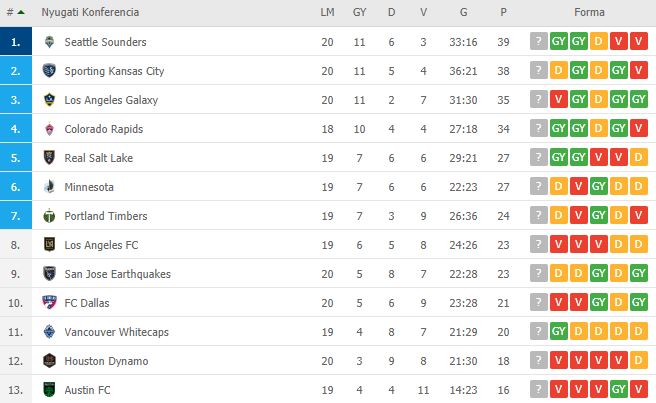
Task: Sort standings by P points column
Action: point(503,12)
